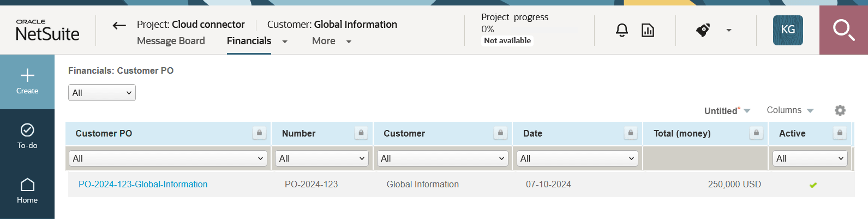Expand the Financials tab dropdown arrow
This screenshot has height=219, width=868.
[285, 42]
